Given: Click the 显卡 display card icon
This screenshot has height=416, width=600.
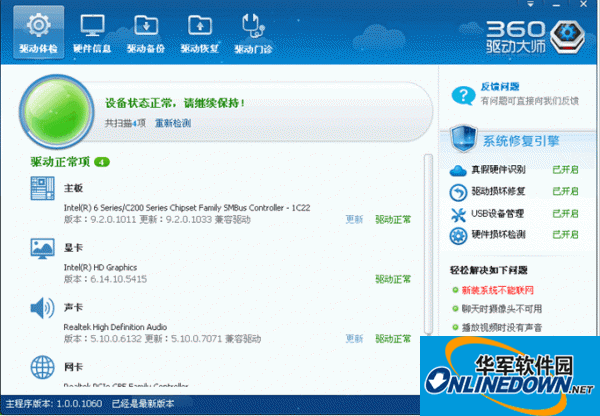Looking at the screenshot, I should pyautogui.click(x=42, y=248).
